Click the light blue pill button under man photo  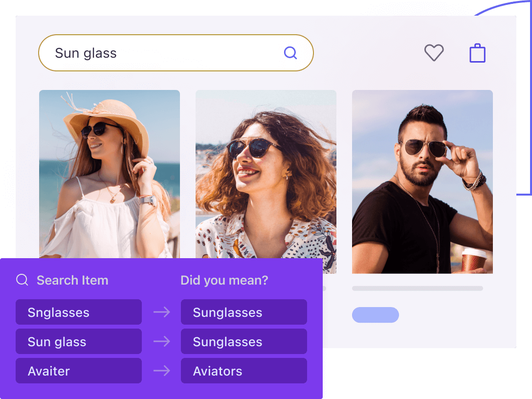coord(375,315)
